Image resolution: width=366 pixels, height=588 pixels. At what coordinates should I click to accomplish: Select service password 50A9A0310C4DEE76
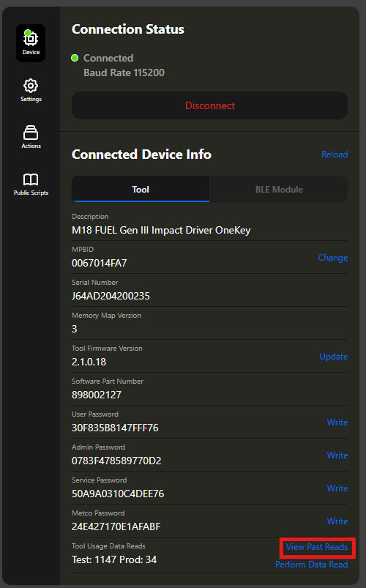118,494
